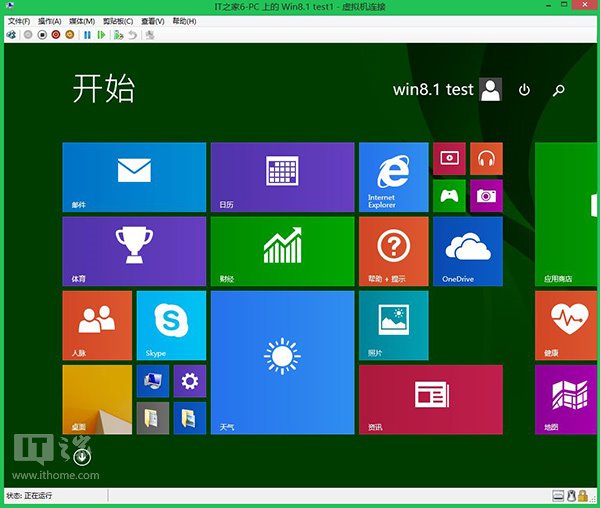Open the 邮件 Mail tile

click(x=134, y=177)
